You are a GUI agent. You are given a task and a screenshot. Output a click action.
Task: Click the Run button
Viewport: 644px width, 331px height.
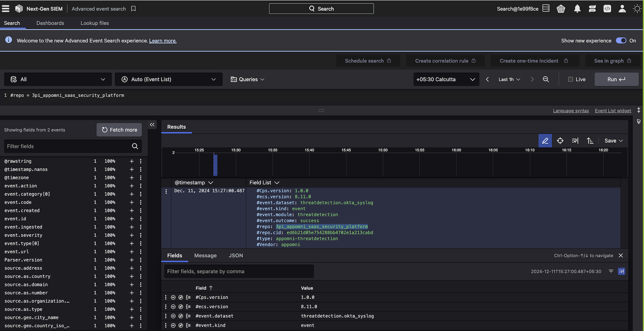point(616,79)
